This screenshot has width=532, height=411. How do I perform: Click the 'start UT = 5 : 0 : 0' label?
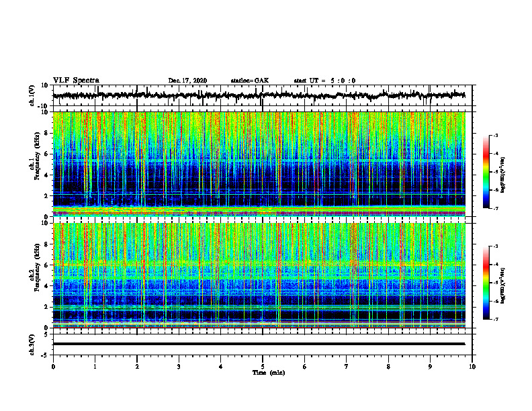[324, 81]
